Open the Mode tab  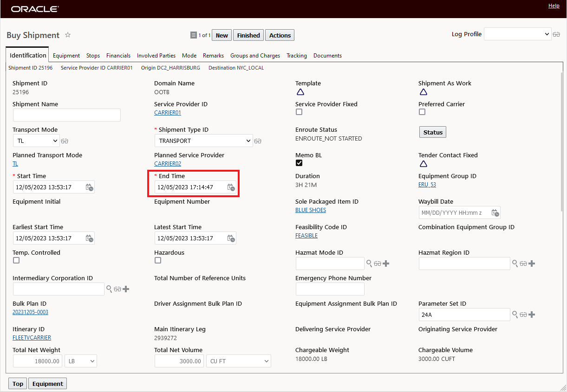pyautogui.click(x=189, y=56)
